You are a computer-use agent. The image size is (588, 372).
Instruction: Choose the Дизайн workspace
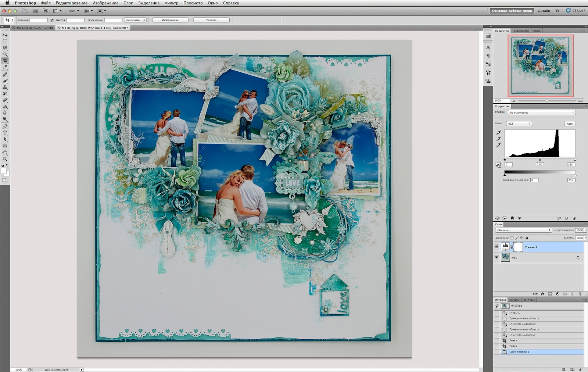coord(544,11)
